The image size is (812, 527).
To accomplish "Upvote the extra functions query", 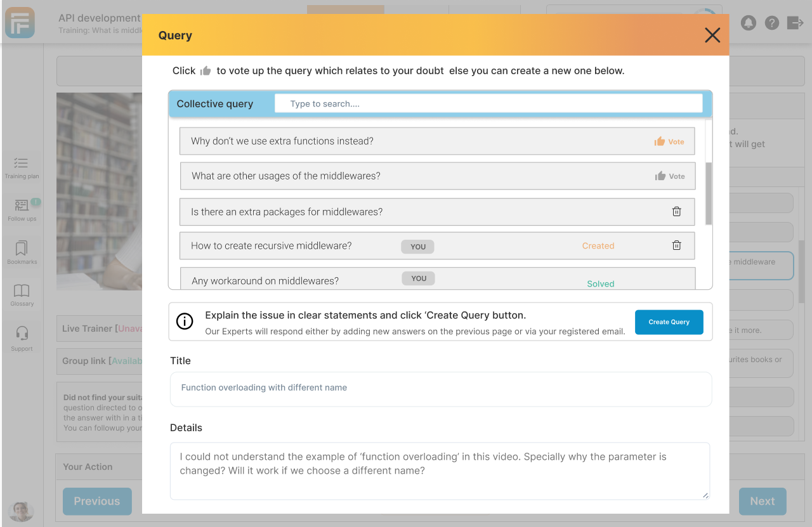I will (669, 141).
